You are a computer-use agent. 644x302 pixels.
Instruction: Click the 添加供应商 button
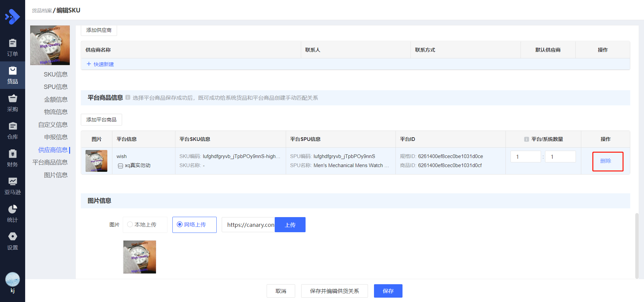(99, 30)
